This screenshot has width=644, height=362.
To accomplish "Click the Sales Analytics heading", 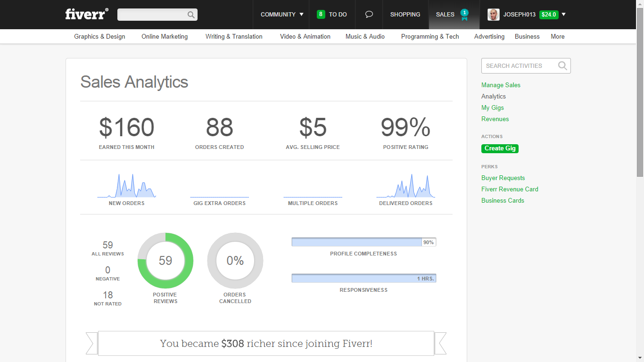I will click(x=134, y=82).
